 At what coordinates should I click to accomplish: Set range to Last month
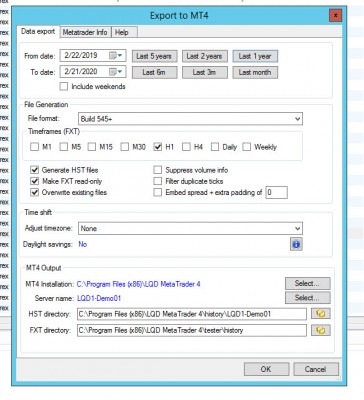point(255,72)
